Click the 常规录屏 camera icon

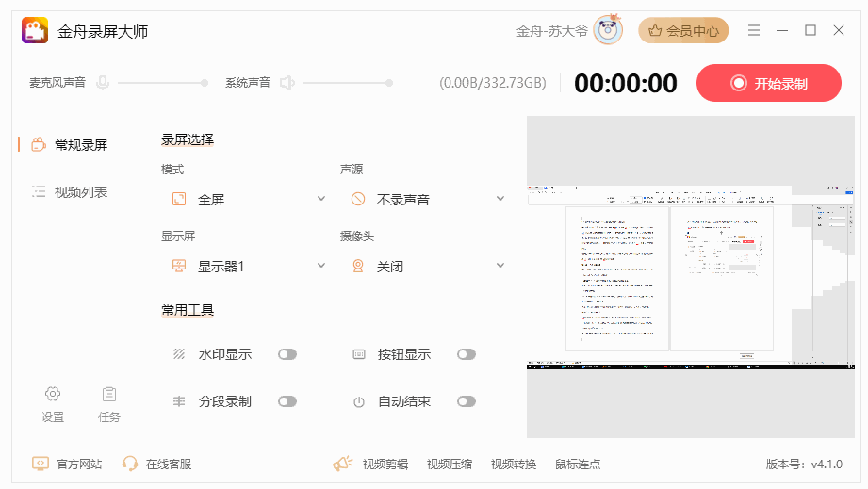(39, 144)
